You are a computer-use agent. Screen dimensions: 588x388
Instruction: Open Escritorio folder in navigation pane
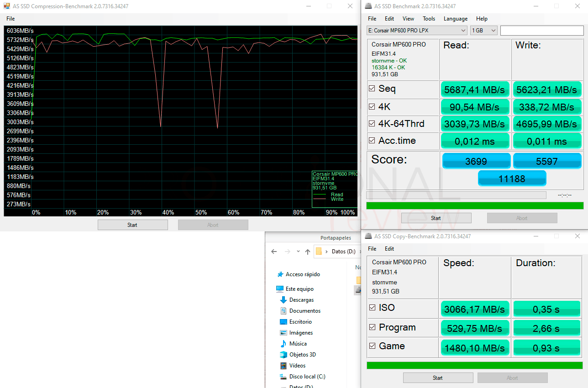click(x=300, y=322)
